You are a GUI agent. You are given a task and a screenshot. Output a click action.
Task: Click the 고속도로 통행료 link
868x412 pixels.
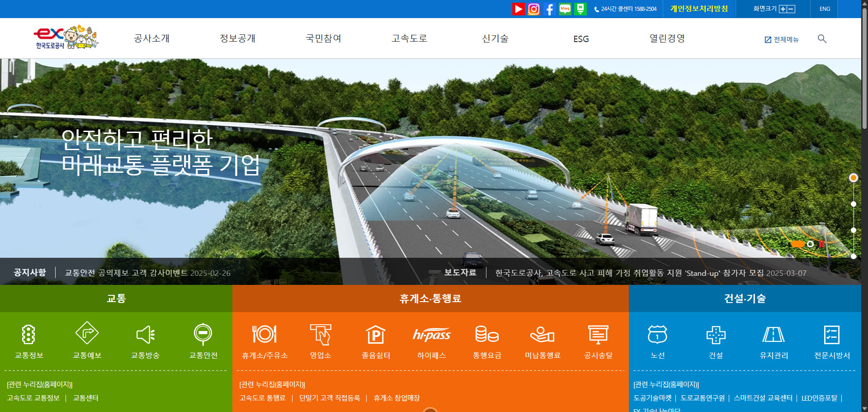[264, 398]
